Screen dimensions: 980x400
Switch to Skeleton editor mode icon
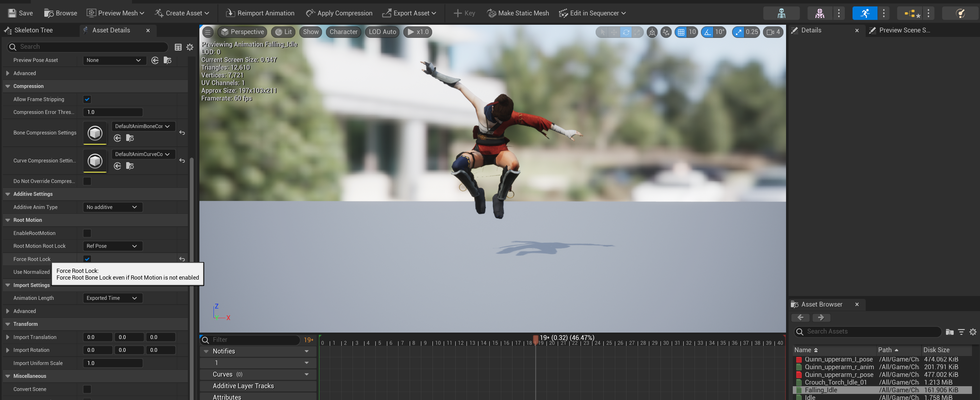781,13
